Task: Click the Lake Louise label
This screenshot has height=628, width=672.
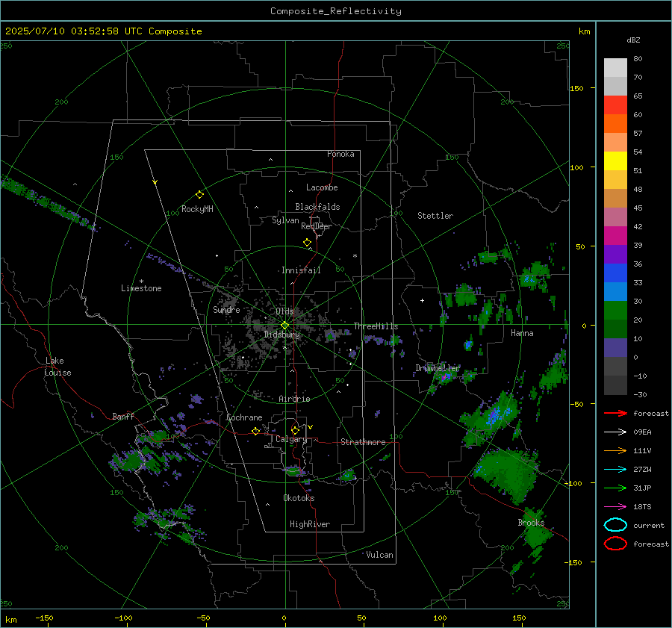Action: click(x=57, y=367)
